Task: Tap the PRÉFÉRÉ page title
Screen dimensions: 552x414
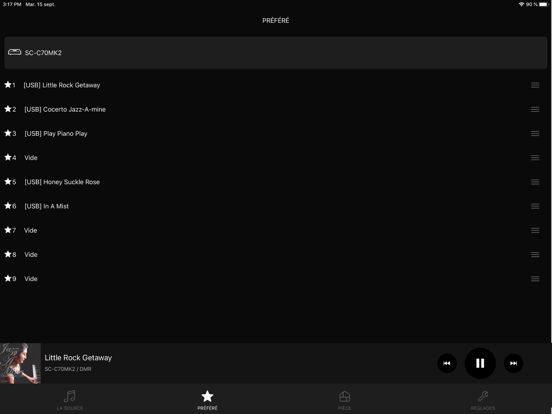Action: (276, 20)
